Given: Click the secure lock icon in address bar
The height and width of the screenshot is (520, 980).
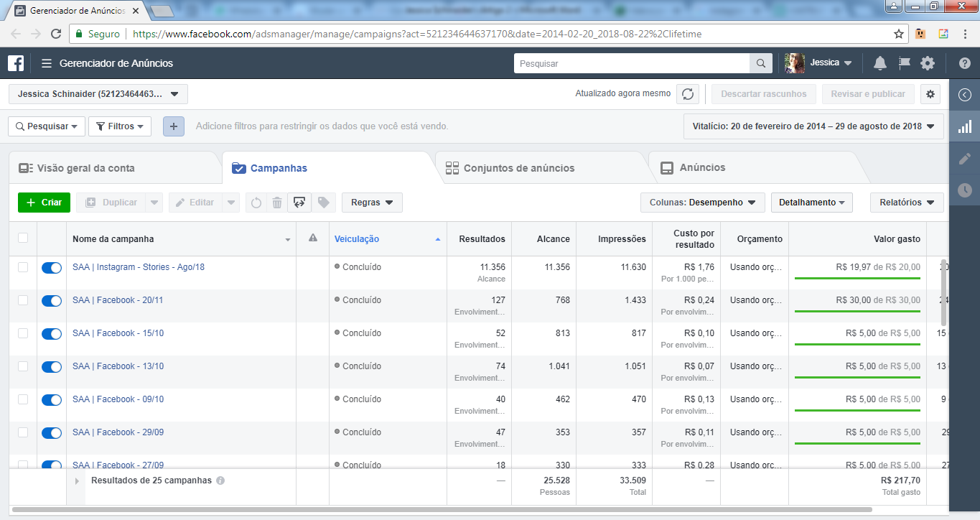Looking at the screenshot, I should [79, 34].
